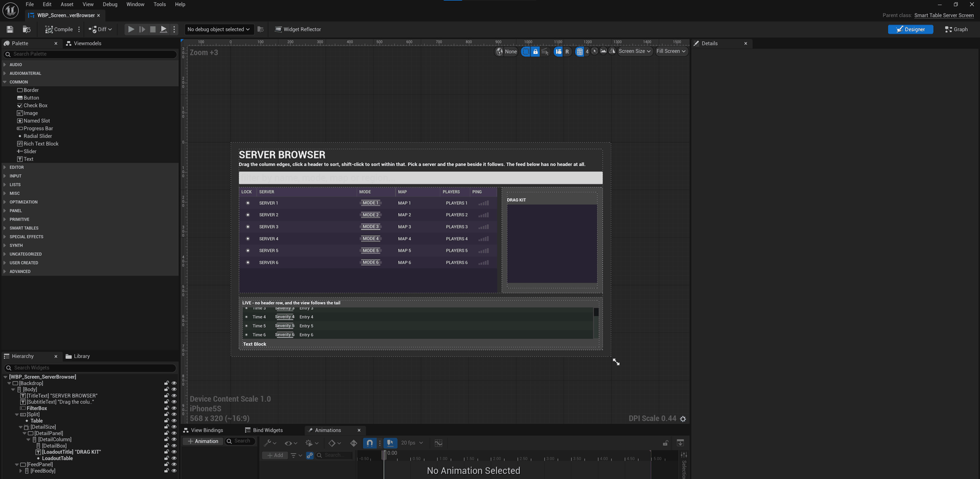Stop simulation with the stop button
Viewport: 980px width, 479px height.
point(153,29)
